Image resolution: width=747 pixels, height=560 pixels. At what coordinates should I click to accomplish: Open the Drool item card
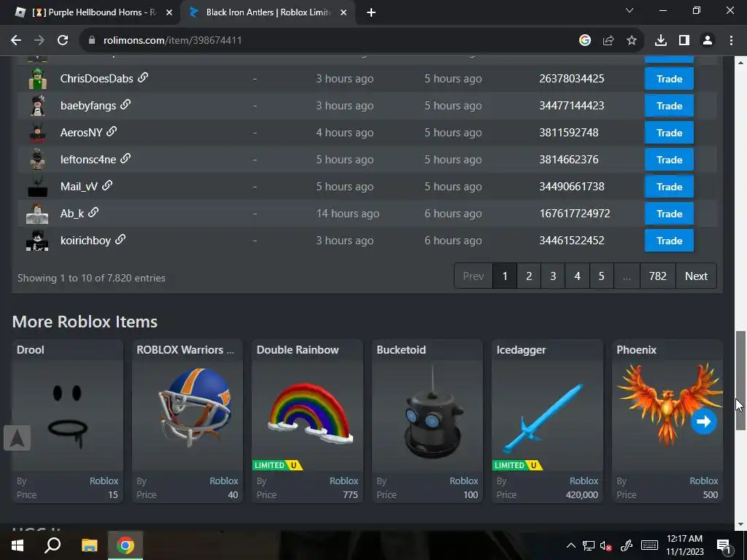click(68, 421)
